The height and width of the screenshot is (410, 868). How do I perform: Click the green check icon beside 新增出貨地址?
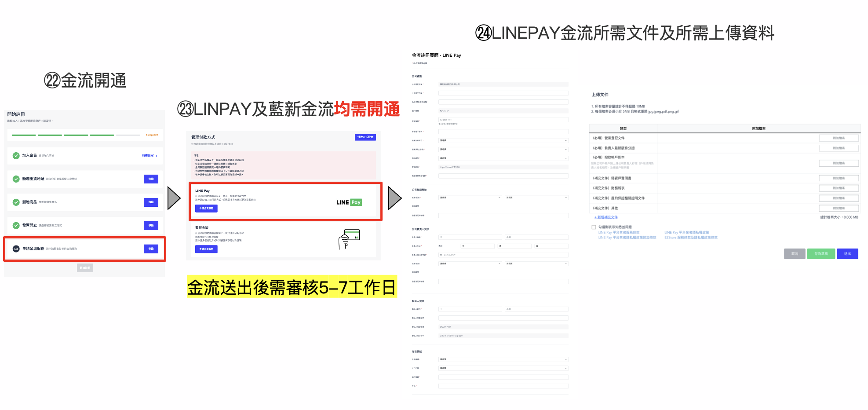tap(16, 179)
